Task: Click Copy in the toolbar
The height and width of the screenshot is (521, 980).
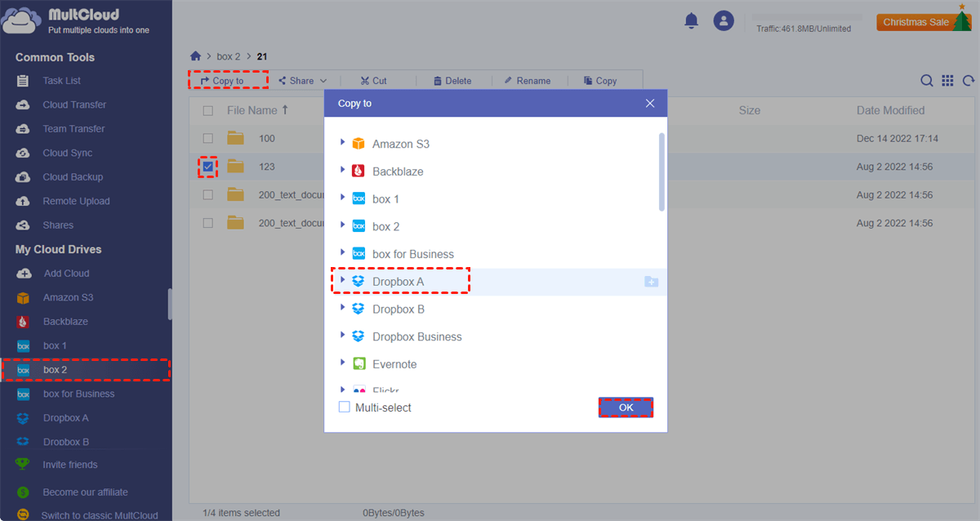Action: 600,81
